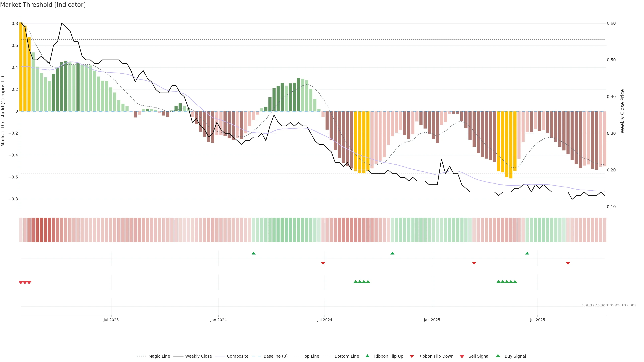Click the Market Threshold [Indicator] title
Image resolution: width=644 pixels, height=362 pixels.
[43, 5]
